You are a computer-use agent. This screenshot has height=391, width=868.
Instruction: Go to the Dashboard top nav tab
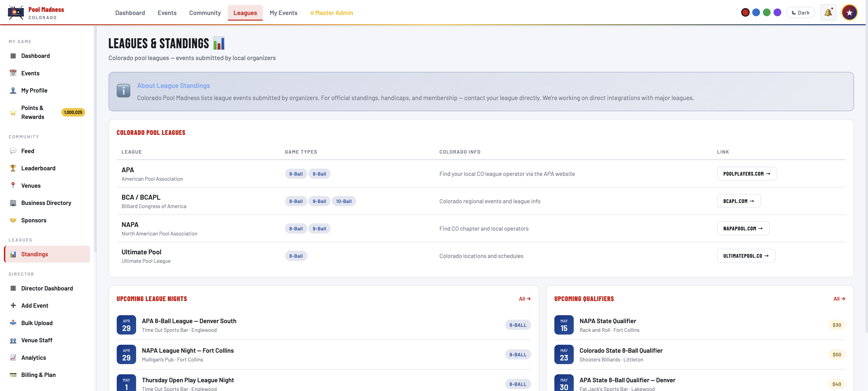coord(130,13)
